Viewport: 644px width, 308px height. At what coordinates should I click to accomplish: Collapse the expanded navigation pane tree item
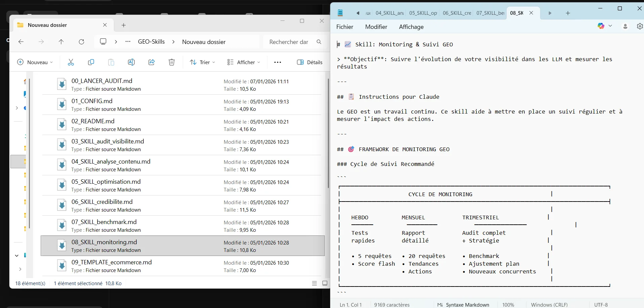(x=16, y=256)
